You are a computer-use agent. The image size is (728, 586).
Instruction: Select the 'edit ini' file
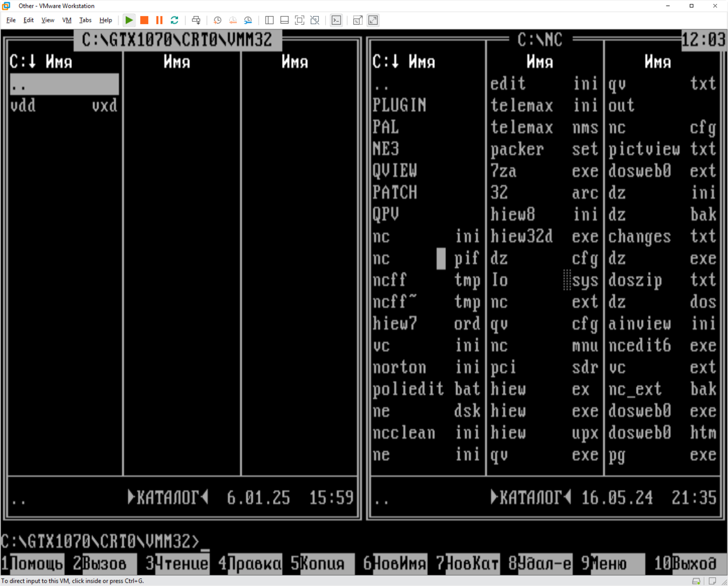point(544,84)
